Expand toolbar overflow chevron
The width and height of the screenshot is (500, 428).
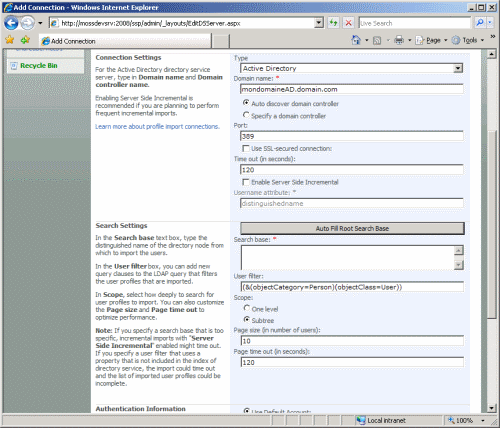tap(493, 36)
